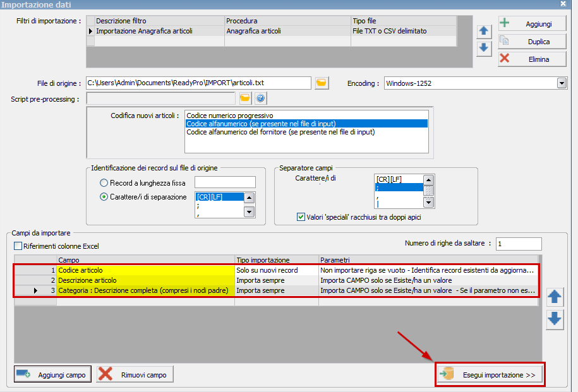
Task: Browse for source file with folder icon
Action: coord(322,83)
